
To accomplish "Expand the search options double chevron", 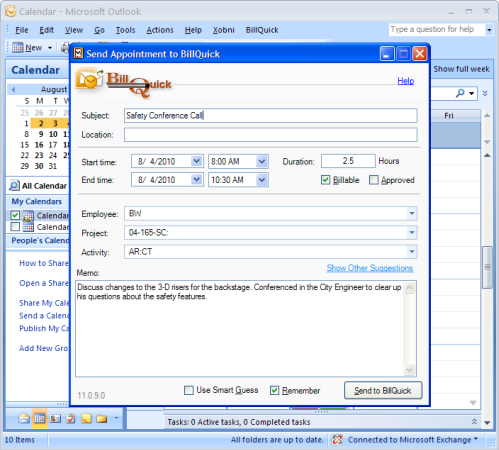I will pos(485,93).
